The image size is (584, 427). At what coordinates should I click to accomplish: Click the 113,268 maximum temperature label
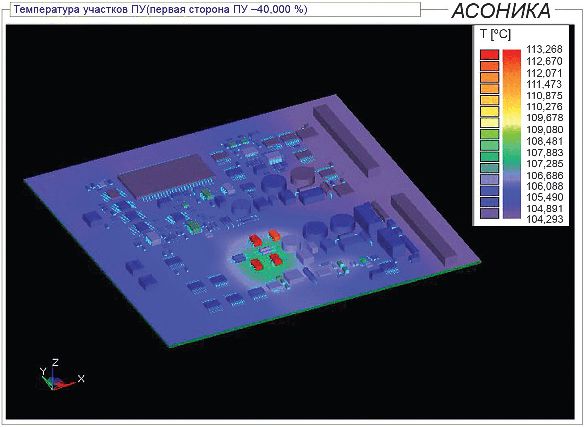[x=544, y=50]
